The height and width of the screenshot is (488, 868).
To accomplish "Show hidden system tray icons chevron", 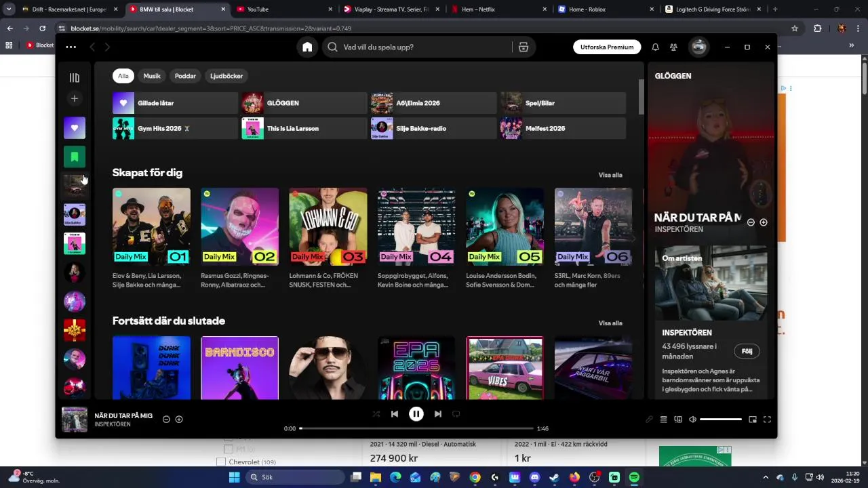I will [766, 477].
